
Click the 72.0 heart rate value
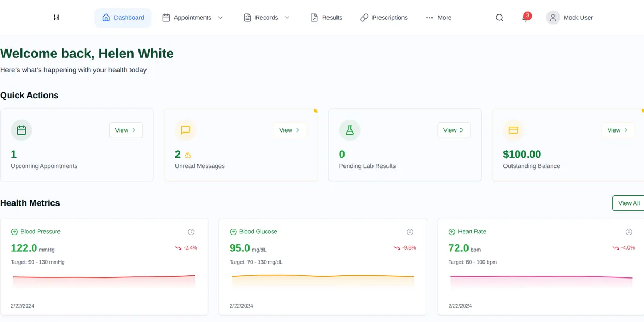(x=459, y=248)
